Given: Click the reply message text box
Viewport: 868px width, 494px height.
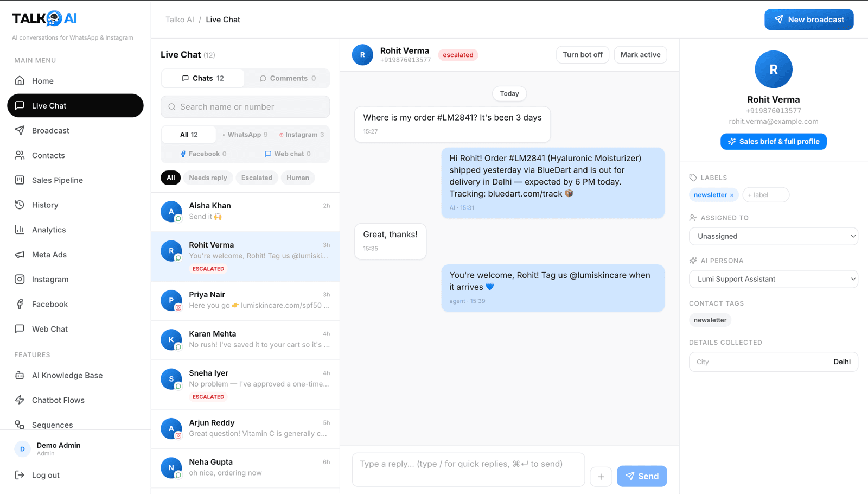Looking at the screenshot, I should point(468,470).
